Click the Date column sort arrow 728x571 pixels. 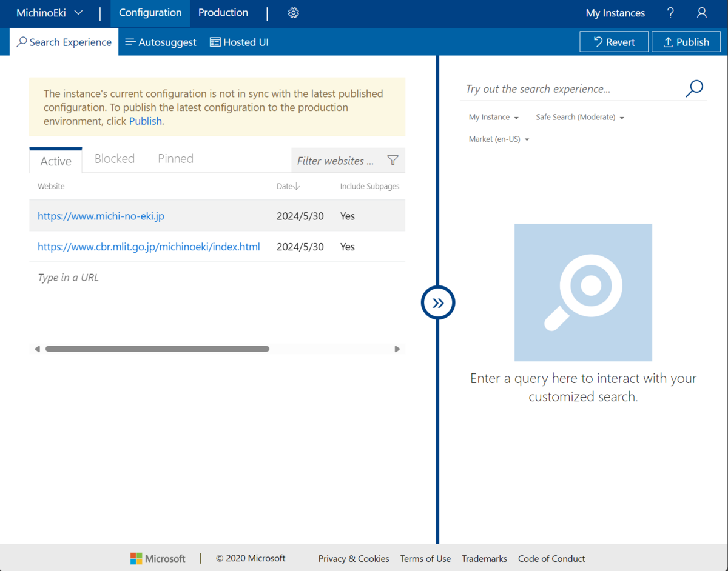(296, 187)
